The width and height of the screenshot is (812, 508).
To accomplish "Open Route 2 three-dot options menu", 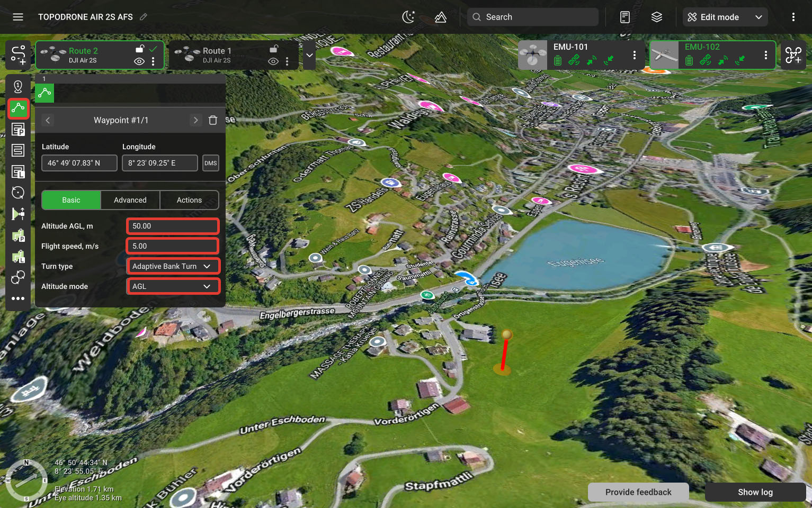I will pos(153,61).
